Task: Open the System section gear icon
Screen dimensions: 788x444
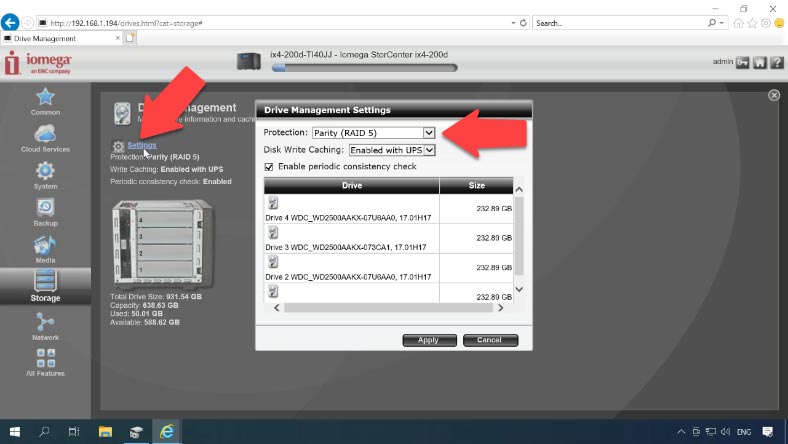Action: click(45, 171)
